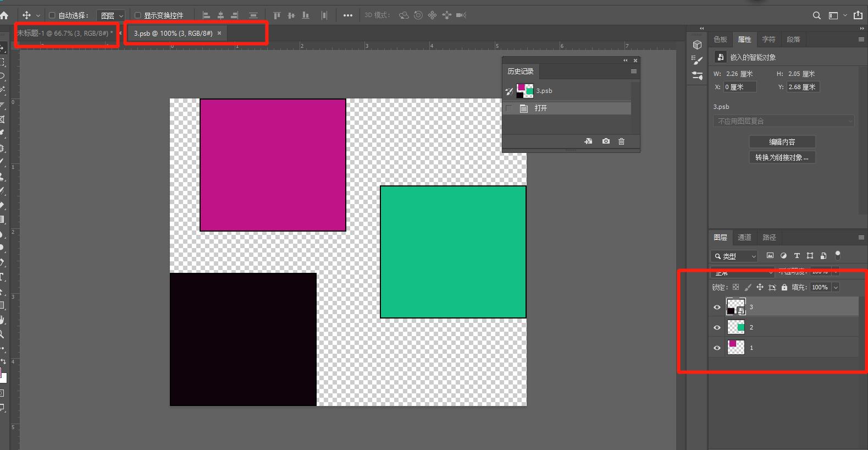The image size is (868, 450).
Task: Click align left edges icon in options bar
Action: [x=207, y=15]
